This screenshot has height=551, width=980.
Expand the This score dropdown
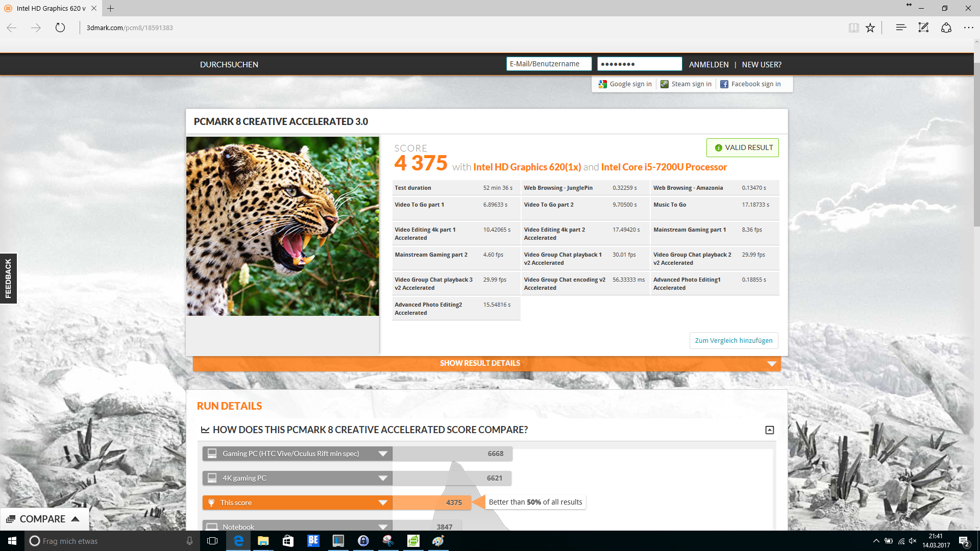382,503
